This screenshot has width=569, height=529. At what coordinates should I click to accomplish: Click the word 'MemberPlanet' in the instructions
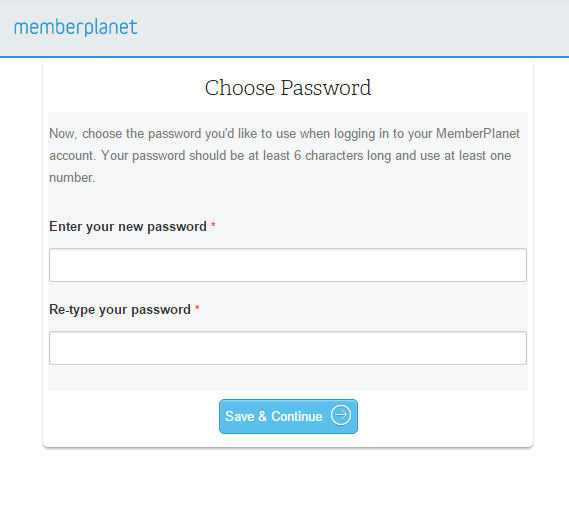coord(478,134)
